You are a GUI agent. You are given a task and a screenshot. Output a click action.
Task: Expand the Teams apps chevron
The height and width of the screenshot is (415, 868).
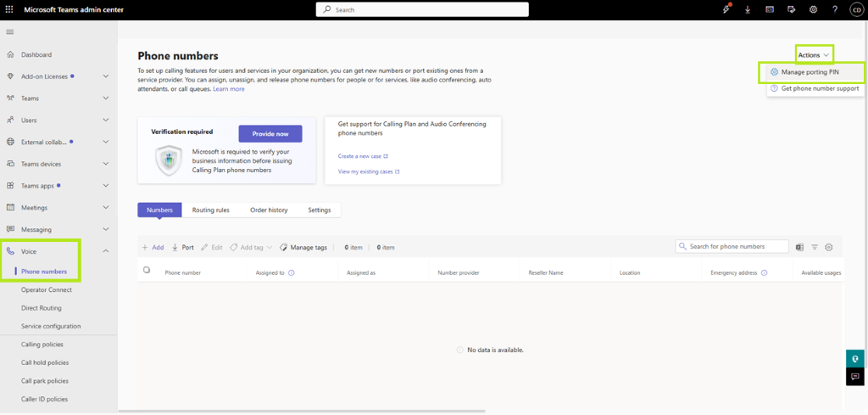tap(106, 186)
